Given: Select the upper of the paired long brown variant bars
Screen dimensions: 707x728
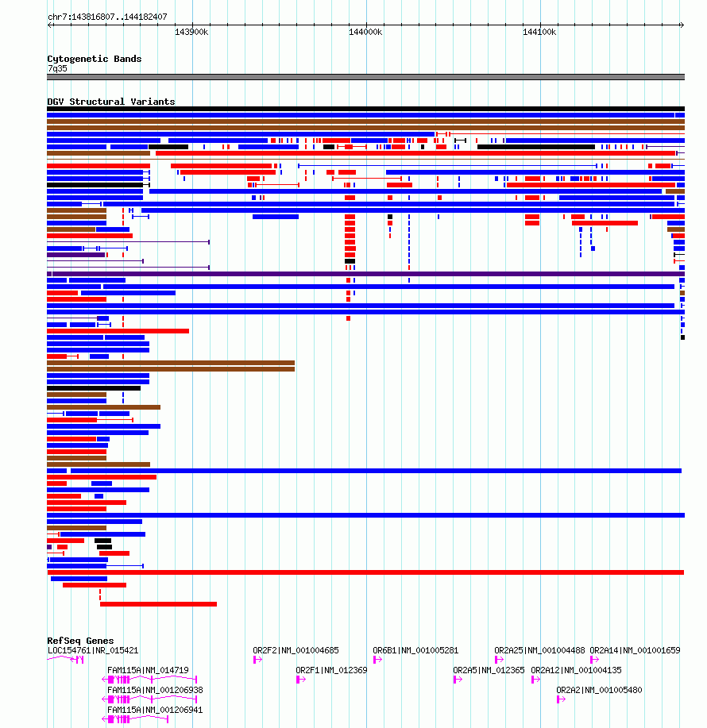Looking at the screenshot, I should point(171,363).
